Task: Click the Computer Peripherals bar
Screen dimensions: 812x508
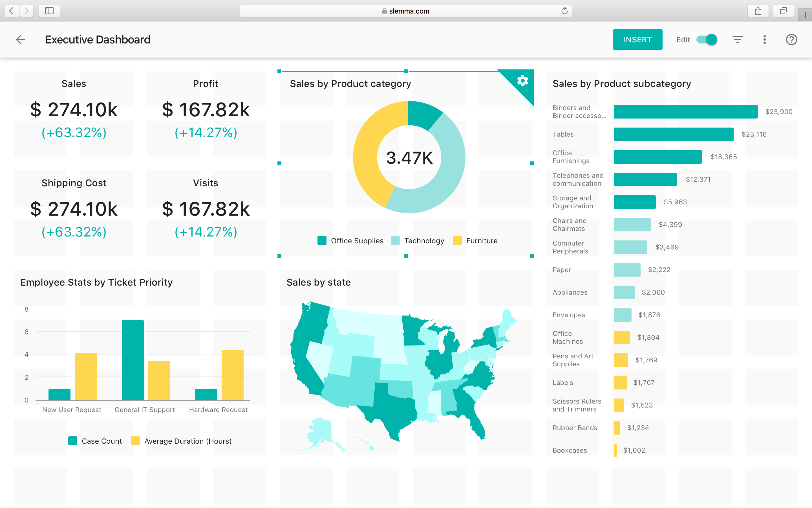Action: (630, 247)
